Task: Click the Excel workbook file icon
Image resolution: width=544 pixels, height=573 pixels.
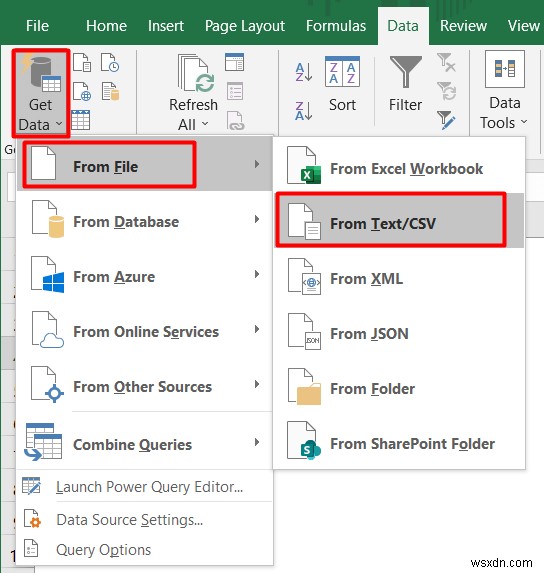Action: (x=304, y=165)
